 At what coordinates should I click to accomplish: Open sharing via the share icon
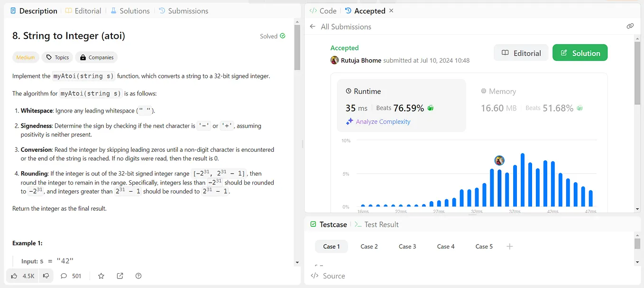click(x=120, y=276)
